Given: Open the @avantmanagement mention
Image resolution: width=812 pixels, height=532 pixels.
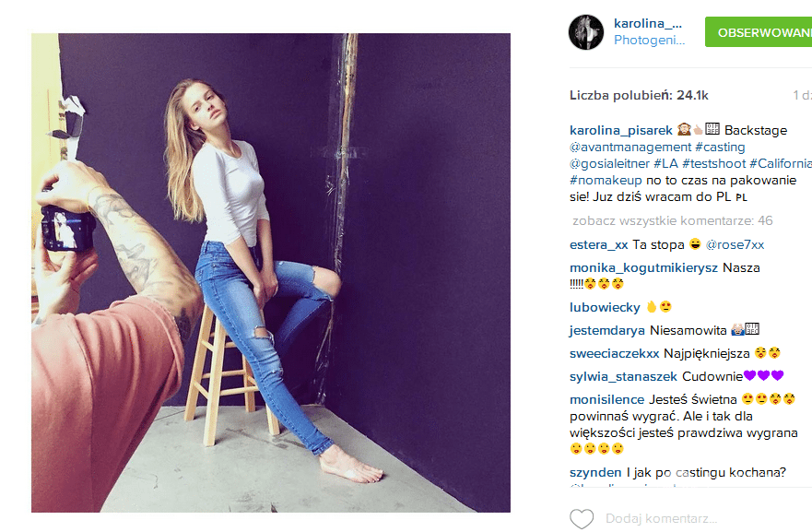Looking at the screenshot, I should click(630, 147).
